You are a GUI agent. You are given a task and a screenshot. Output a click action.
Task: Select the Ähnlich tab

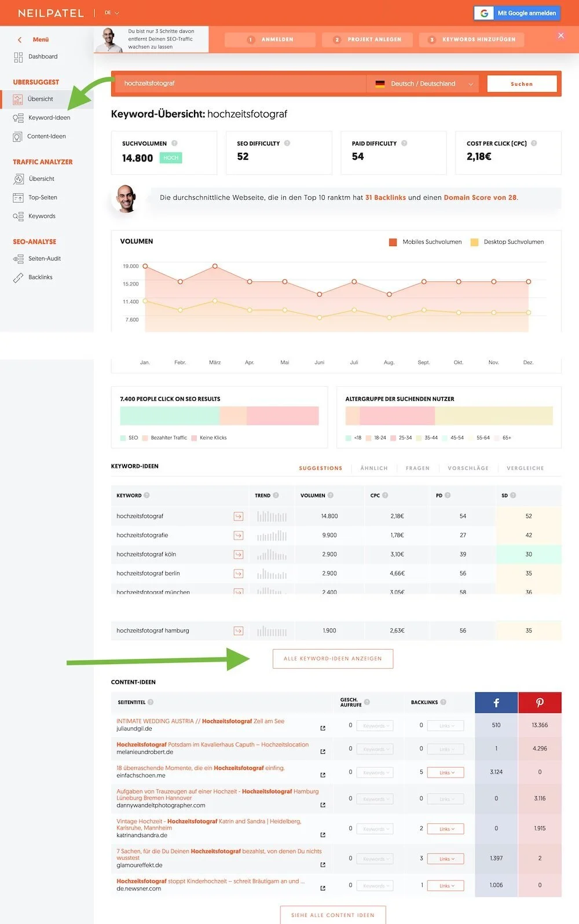pos(374,468)
